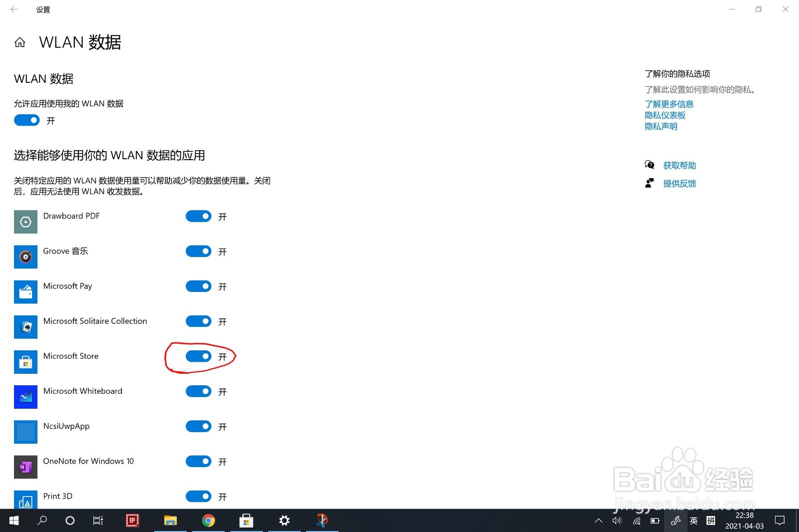Turn off NcsiUwpApp WLAN data
The height and width of the screenshot is (532, 799).
[199, 426]
